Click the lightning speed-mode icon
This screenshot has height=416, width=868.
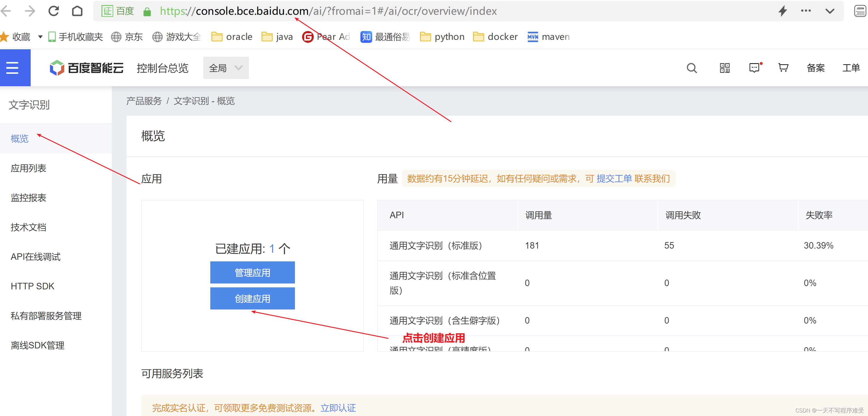pos(783,11)
